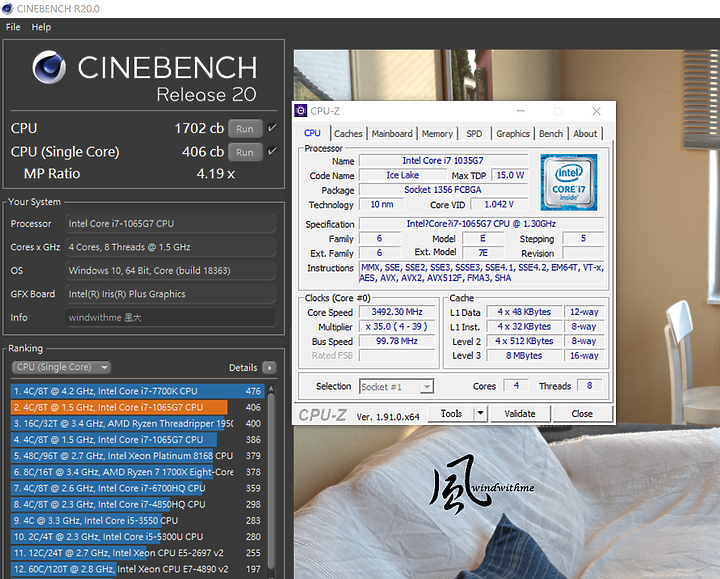Select the Xeon E5-2697 v2 ranking row
The width and height of the screenshot is (720, 579).
pyautogui.click(x=137, y=553)
